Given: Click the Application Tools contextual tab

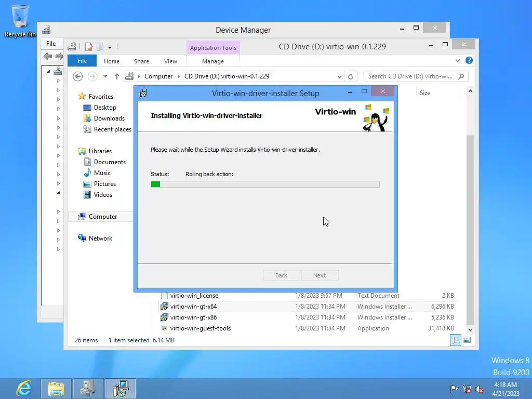Looking at the screenshot, I should point(213,48).
